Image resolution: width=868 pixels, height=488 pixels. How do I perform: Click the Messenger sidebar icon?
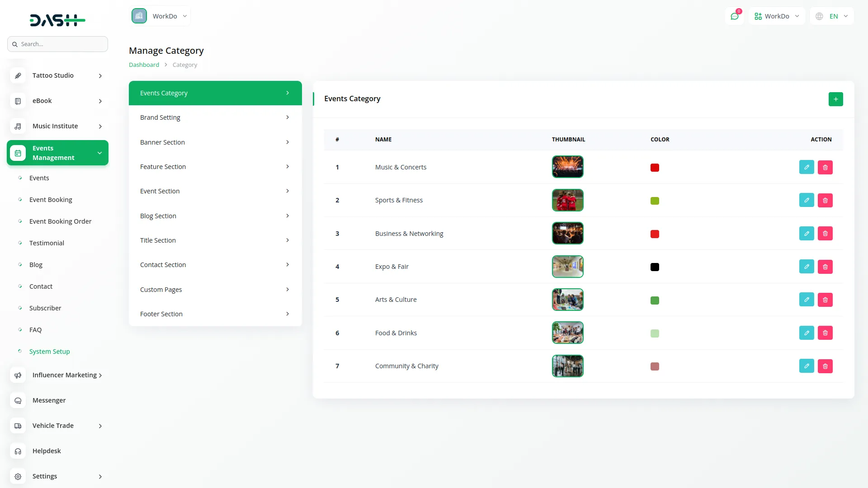(x=18, y=400)
